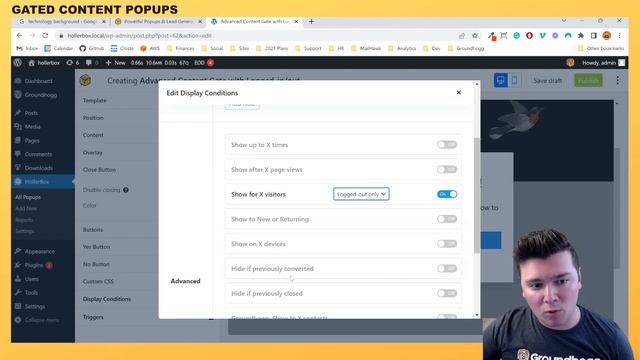
Task: Expand the Custom CSS section
Action: 98,282
